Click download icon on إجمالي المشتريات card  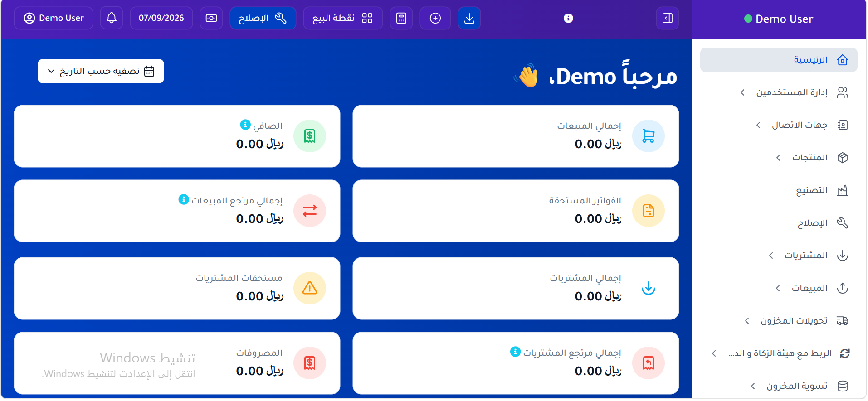click(649, 288)
